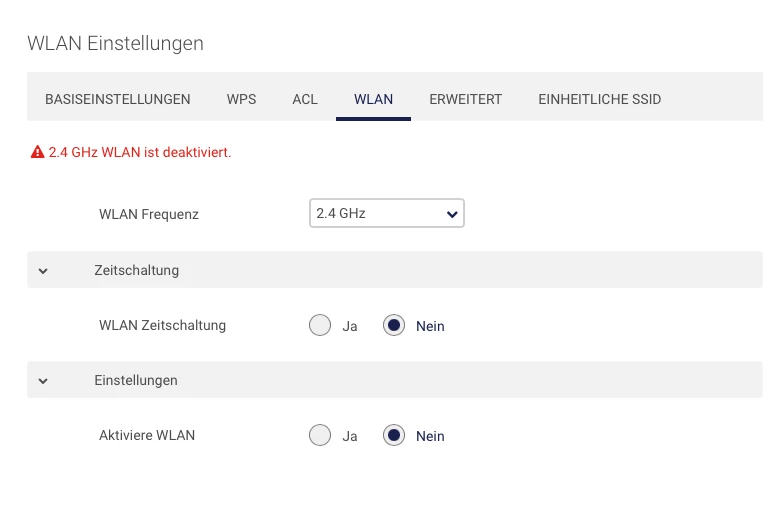Switch to the Basiseinstellungen tab
This screenshot has height=505, width=775.
118,99
